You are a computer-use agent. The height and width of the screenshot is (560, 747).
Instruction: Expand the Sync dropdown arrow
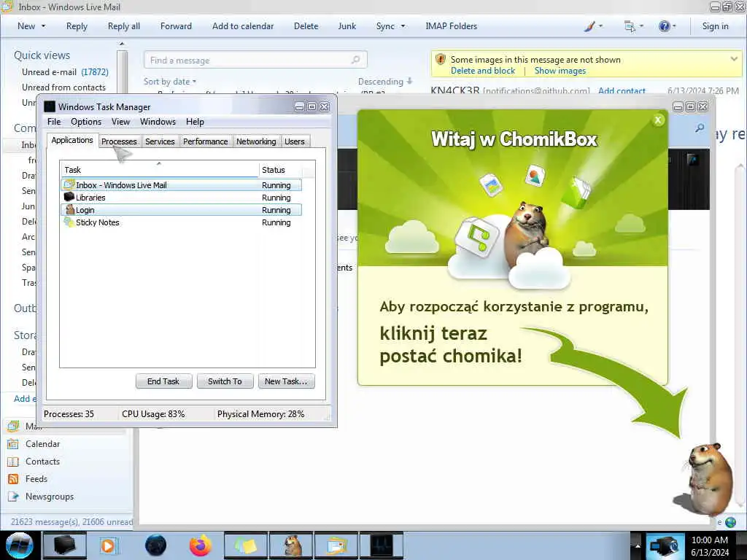tap(403, 26)
